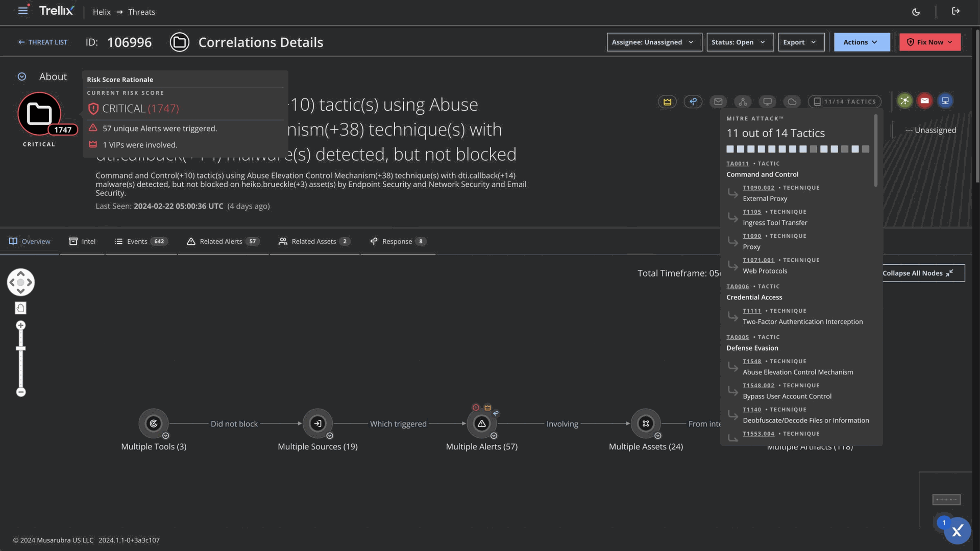This screenshot has width=980, height=551.
Task: Open the Assignee: Unassigned dropdown
Action: [654, 42]
